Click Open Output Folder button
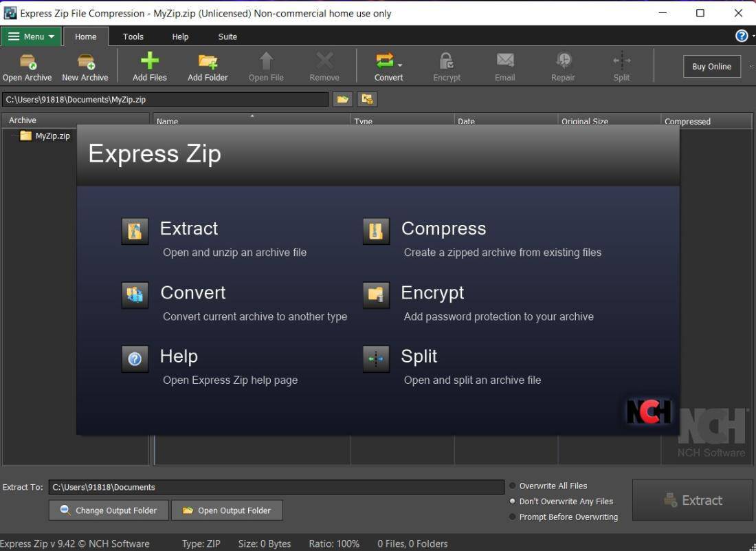Image resolution: width=756 pixels, height=551 pixels. tap(227, 510)
